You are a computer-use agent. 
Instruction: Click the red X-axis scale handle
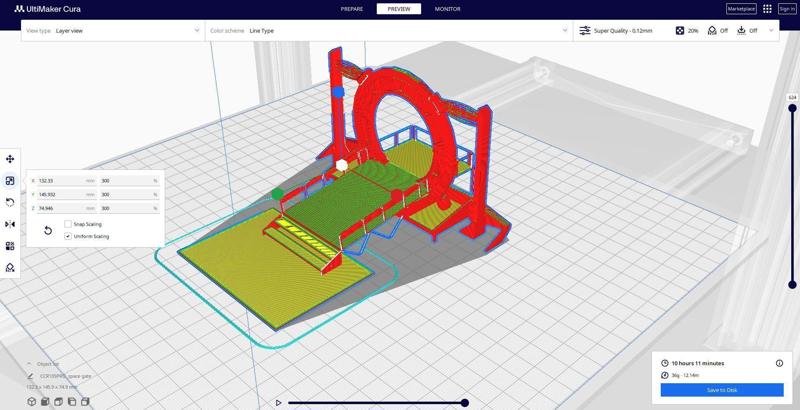[396, 196]
